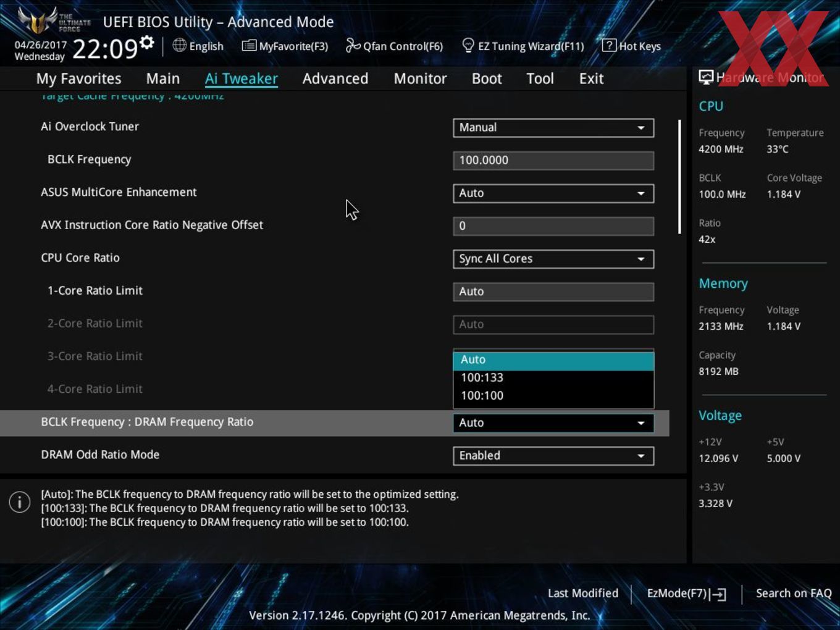Click the 1-Core Ratio Limit field
Viewport: 840px width, 630px height.
tap(553, 292)
